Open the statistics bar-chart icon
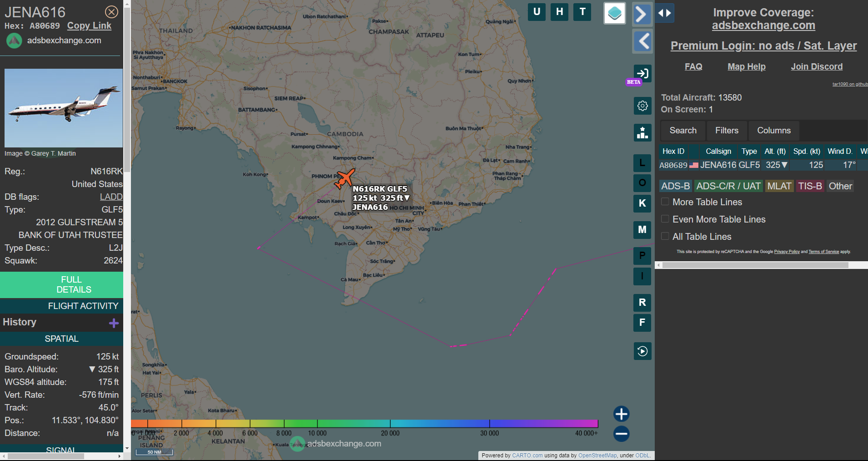 pos(642,132)
